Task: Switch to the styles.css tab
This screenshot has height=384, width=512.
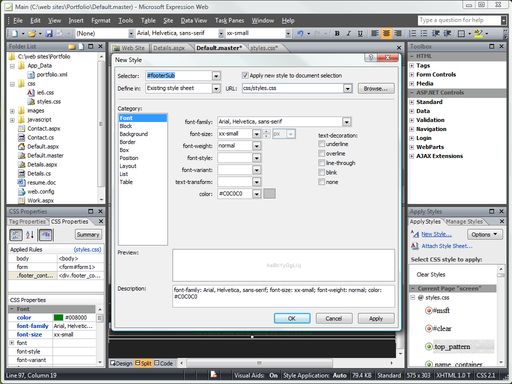Action: tap(264, 48)
